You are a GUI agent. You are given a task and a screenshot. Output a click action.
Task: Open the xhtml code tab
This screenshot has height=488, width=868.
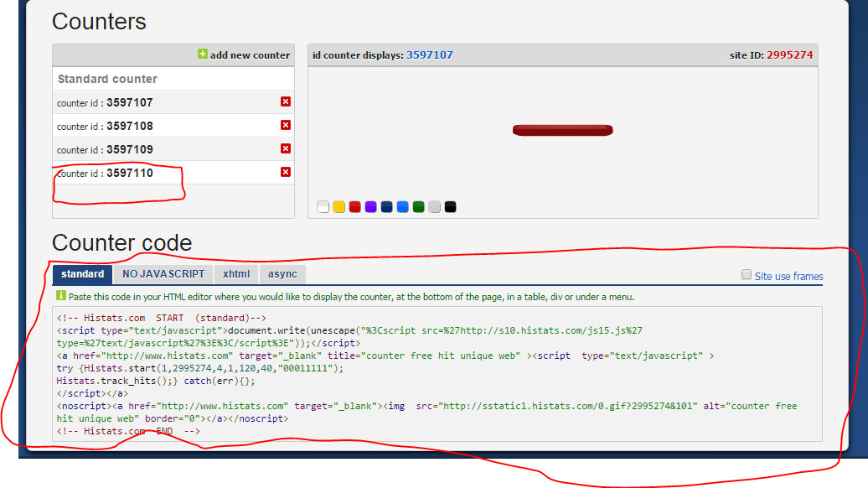(x=236, y=274)
